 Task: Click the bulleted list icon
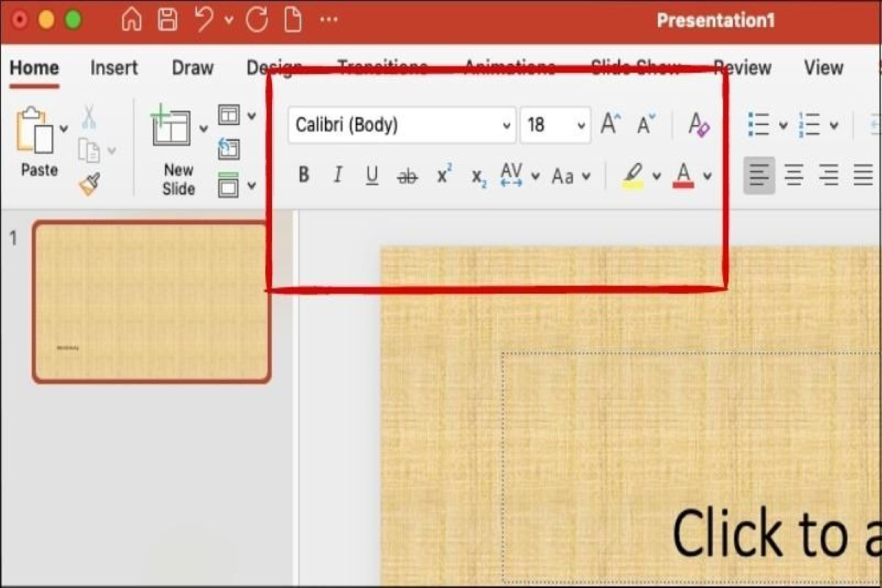(759, 124)
